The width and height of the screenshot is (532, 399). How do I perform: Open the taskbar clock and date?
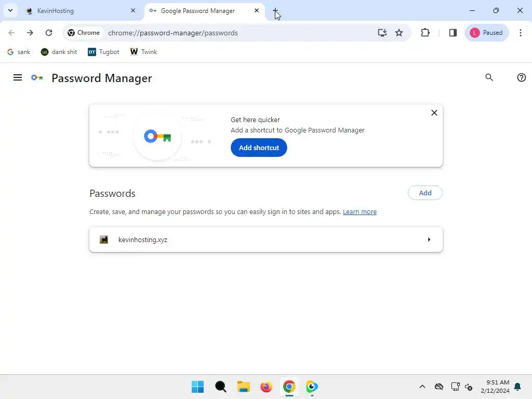coord(495,387)
